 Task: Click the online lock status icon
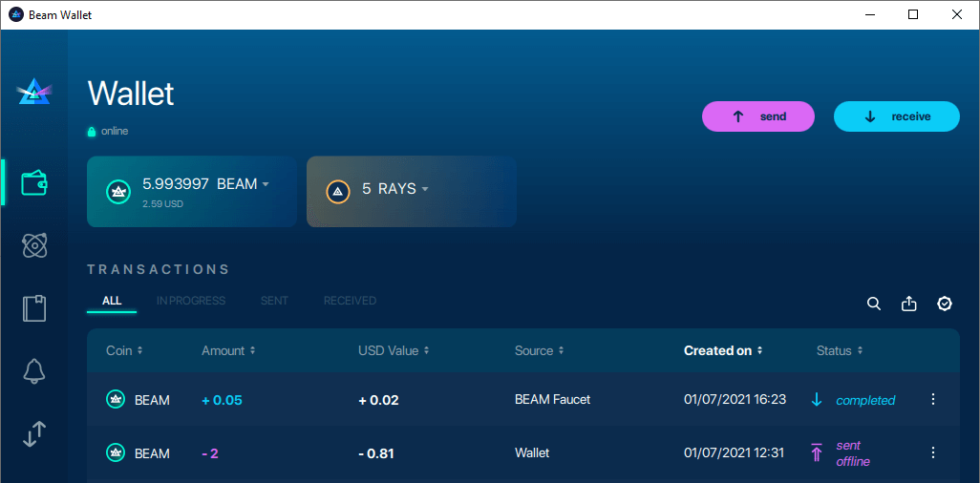pyautogui.click(x=92, y=132)
